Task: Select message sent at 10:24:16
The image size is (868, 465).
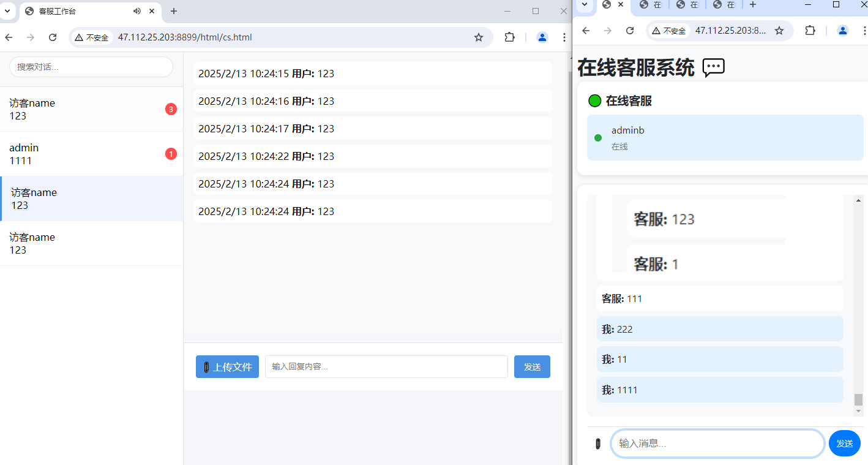Action: [x=373, y=101]
